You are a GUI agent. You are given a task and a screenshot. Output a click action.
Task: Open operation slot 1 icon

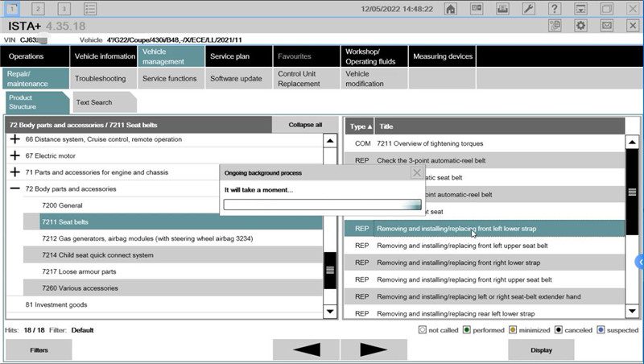click(x=12, y=9)
